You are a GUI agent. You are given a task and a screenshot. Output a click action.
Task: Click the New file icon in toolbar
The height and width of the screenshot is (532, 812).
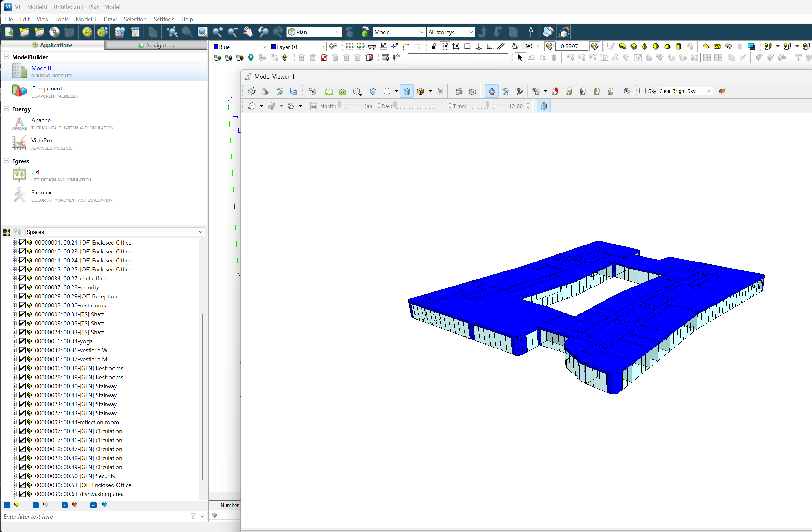point(9,32)
